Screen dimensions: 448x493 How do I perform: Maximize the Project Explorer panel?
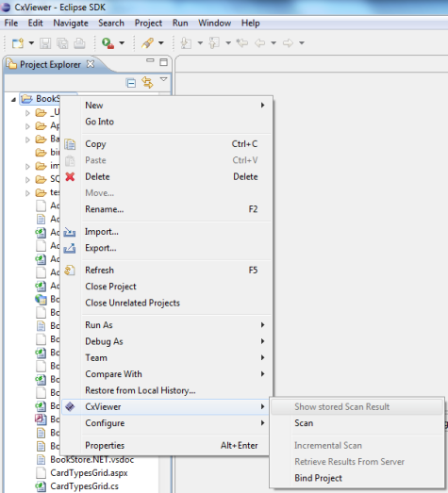point(163,62)
